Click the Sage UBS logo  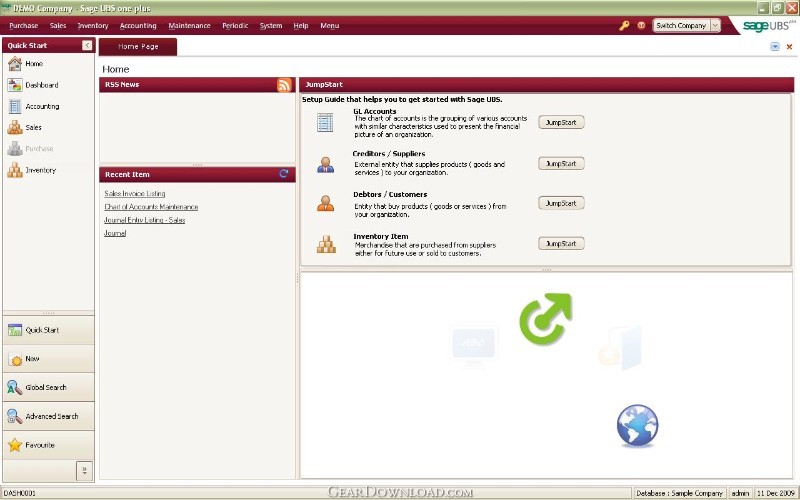[769, 26]
